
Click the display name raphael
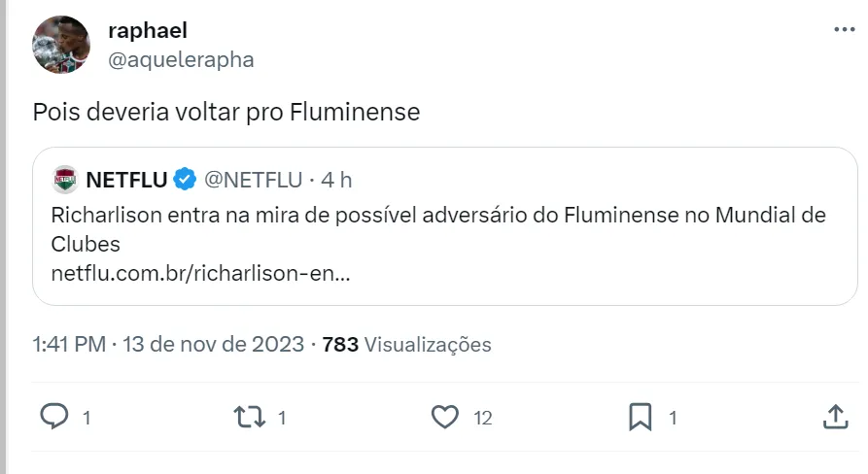[148, 30]
